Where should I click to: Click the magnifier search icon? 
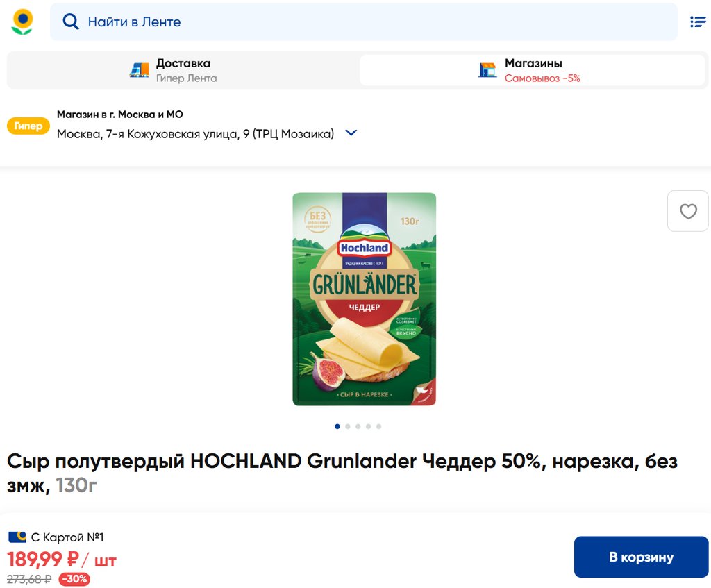(x=70, y=22)
